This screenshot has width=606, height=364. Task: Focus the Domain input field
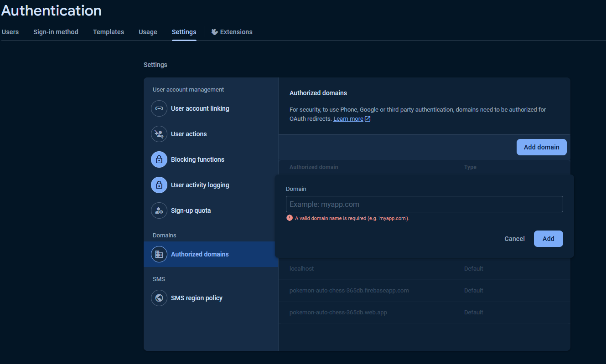(424, 204)
